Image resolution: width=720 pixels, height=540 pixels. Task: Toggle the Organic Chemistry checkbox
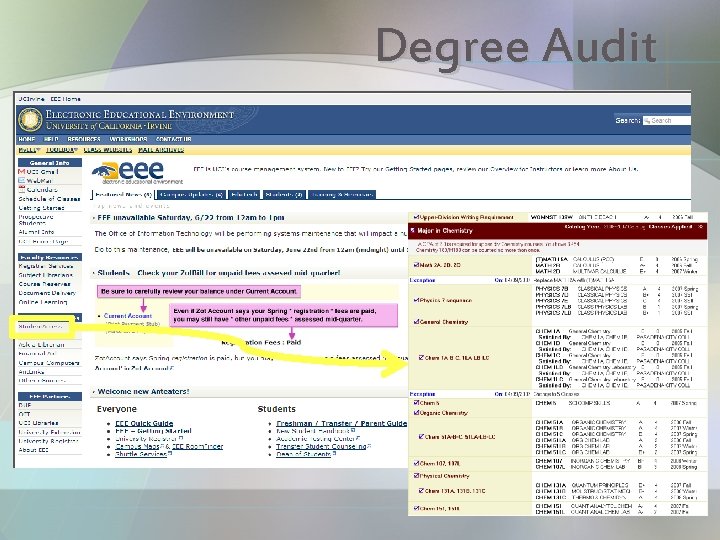coord(416,413)
